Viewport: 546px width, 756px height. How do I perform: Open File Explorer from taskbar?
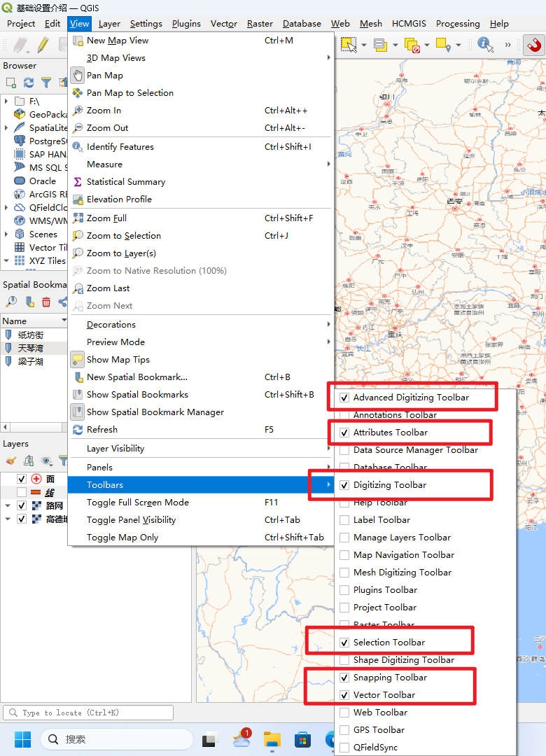pyautogui.click(x=272, y=739)
